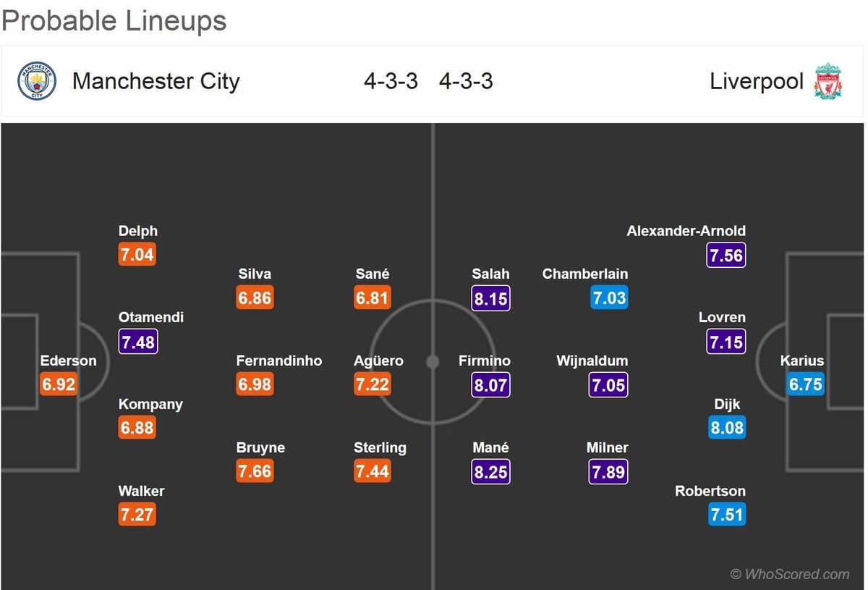Click Salah's 8.15 rating badge

[x=491, y=298]
